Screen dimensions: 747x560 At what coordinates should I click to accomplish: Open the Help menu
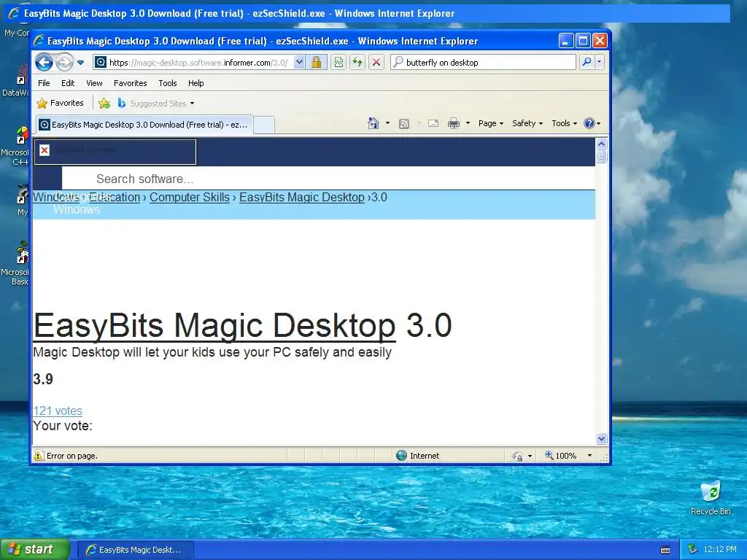point(196,83)
